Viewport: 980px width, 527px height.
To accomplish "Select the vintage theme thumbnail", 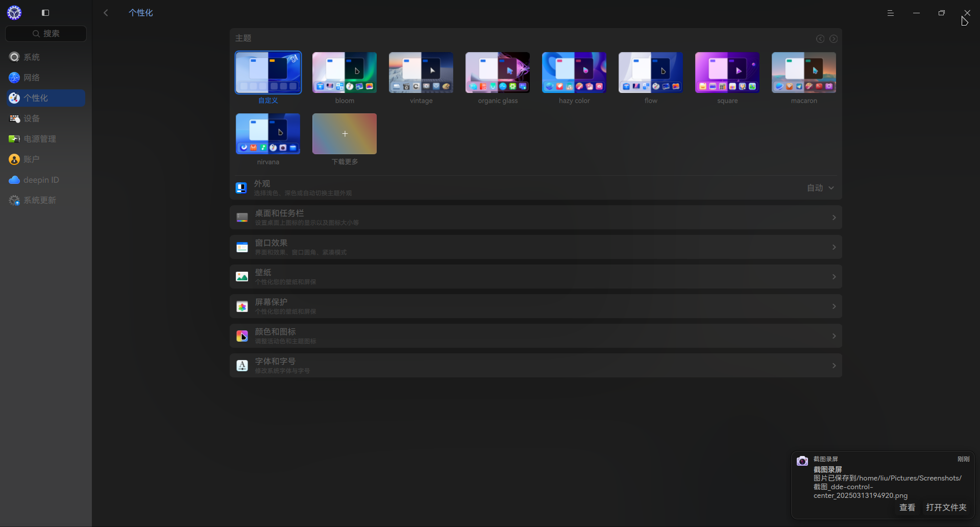I will point(421,73).
